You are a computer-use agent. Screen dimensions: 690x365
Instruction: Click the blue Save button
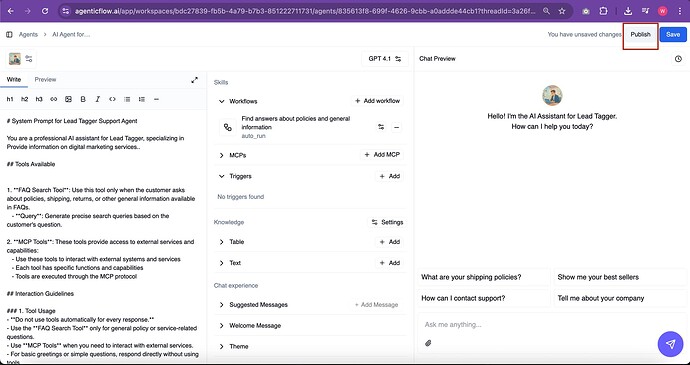[x=673, y=34]
